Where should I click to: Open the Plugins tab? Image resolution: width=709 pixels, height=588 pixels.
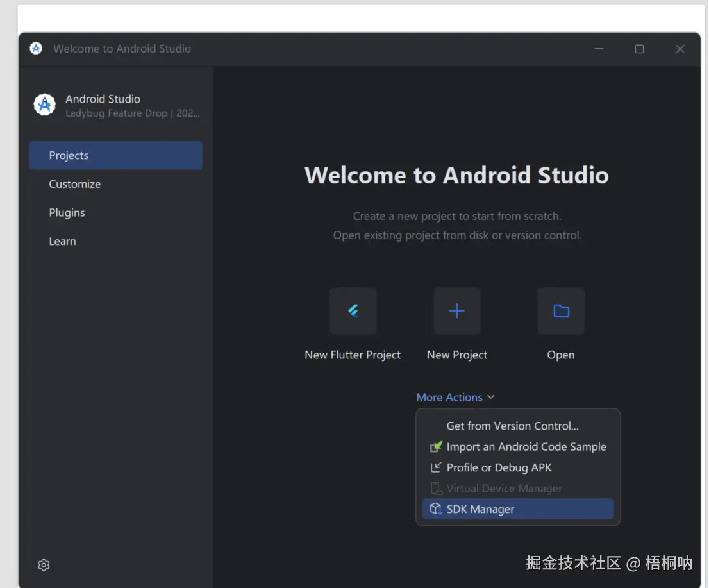(116, 213)
